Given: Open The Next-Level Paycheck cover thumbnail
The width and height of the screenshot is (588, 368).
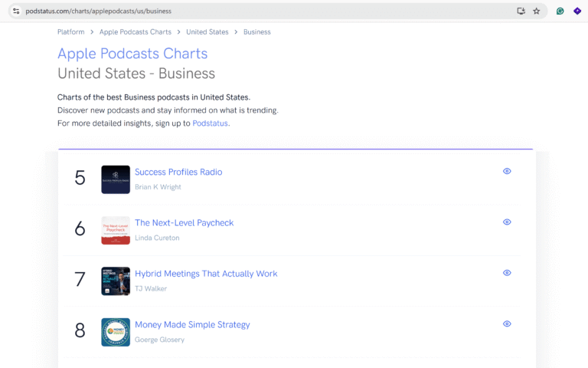Looking at the screenshot, I should point(116,230).
